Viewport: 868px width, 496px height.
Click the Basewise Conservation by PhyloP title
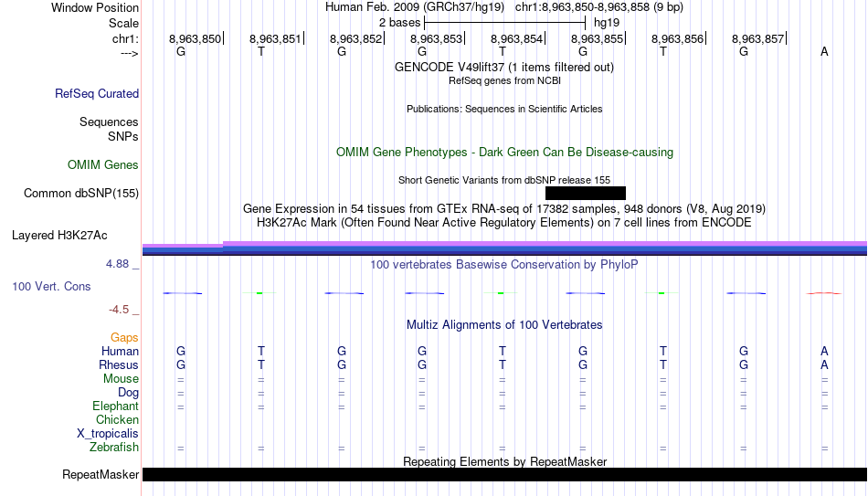tap(503, 265)
